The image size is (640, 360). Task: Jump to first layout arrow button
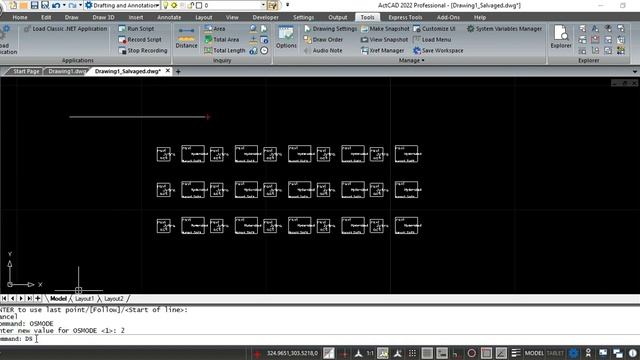coord(4,299)
